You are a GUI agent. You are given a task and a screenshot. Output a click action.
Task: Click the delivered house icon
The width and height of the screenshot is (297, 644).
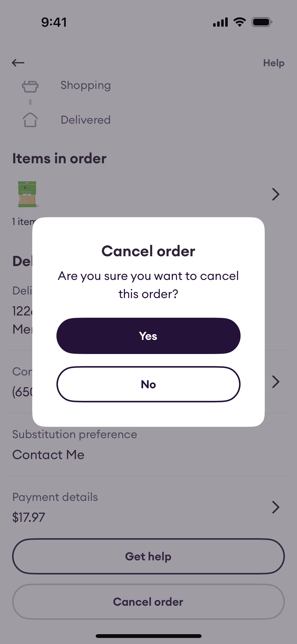30,120
